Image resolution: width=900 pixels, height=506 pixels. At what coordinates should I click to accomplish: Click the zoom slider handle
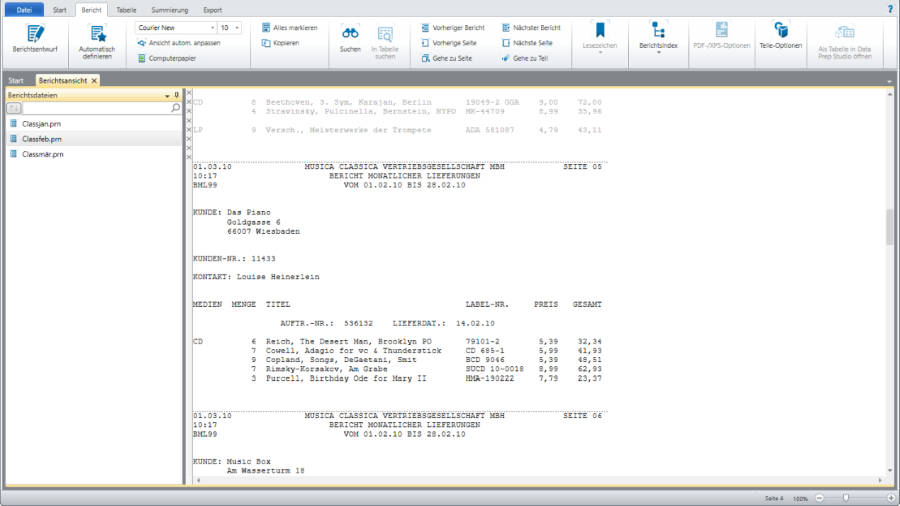coord(845,498)
